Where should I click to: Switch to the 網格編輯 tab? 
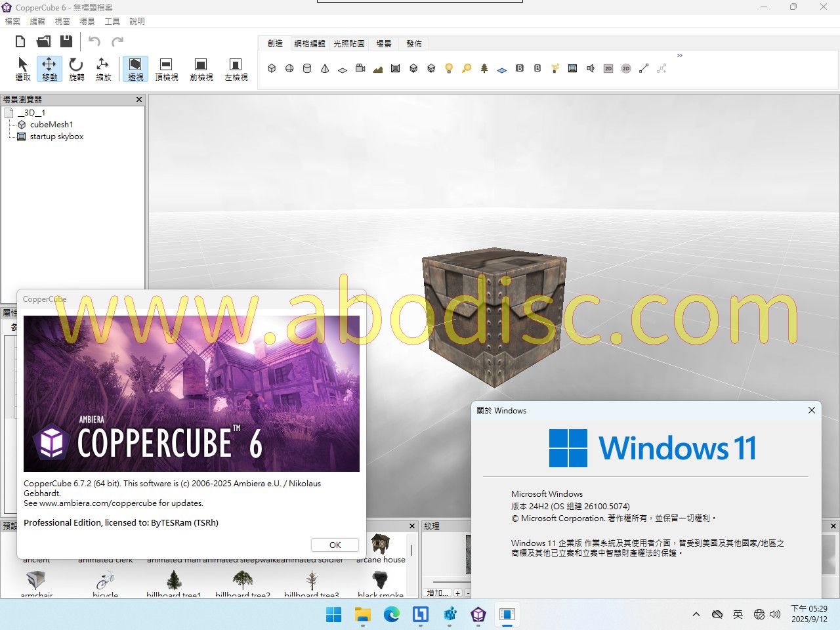click(x=309, y=43)
